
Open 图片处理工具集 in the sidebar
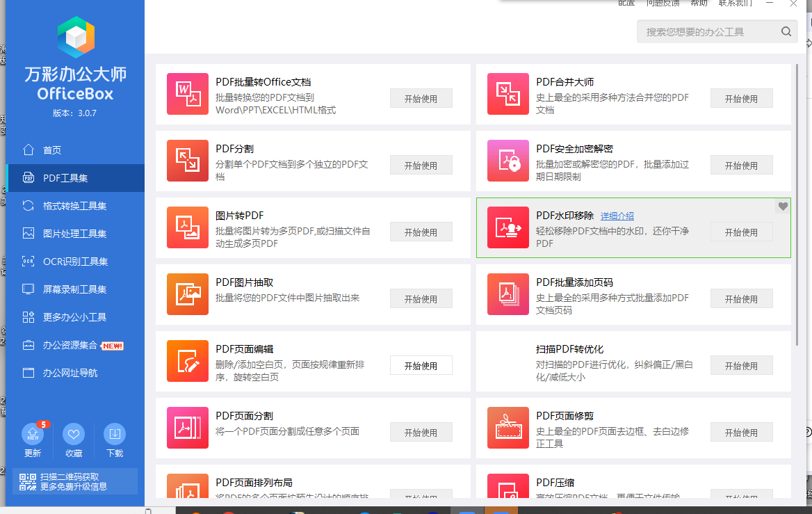point(75,234)
